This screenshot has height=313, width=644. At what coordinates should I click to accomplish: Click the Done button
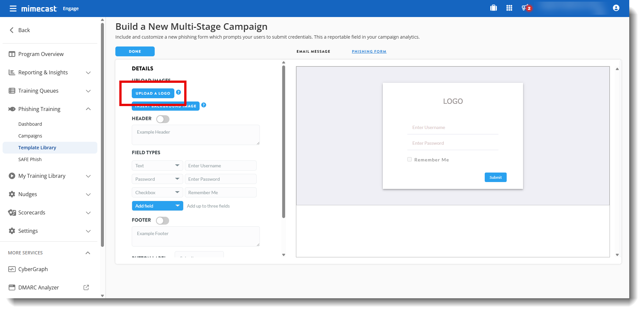pos(135,51)
